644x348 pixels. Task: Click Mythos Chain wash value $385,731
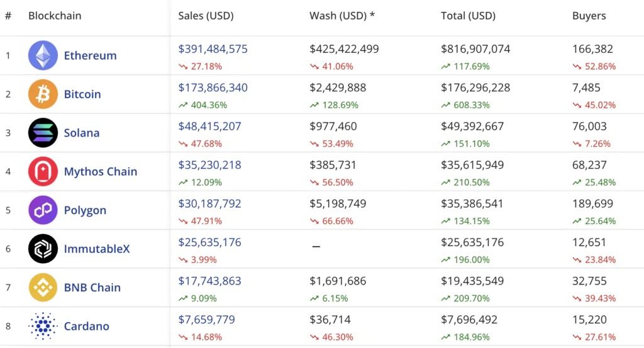tap(333, 165)
